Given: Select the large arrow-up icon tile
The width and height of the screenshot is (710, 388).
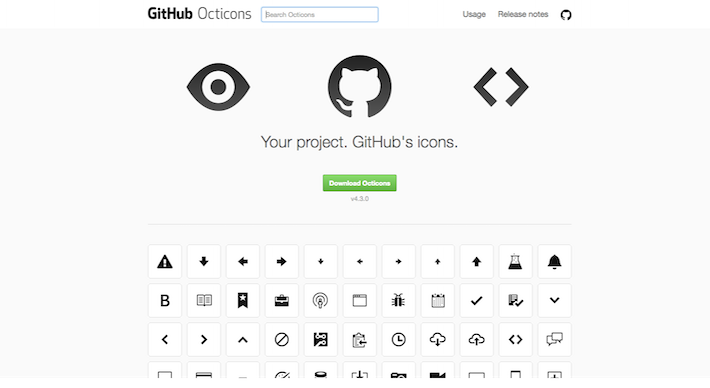Looking at the screenshot, I should (x=476, y=262).
